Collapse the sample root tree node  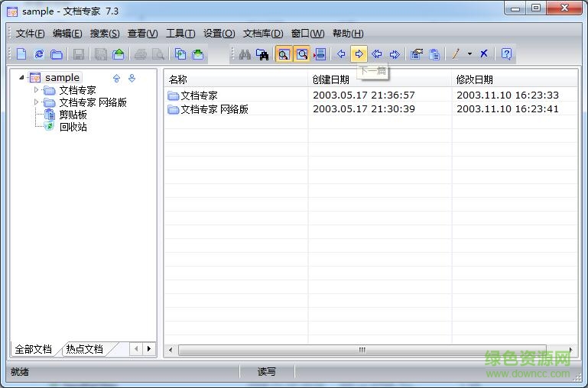click(21, 77)
